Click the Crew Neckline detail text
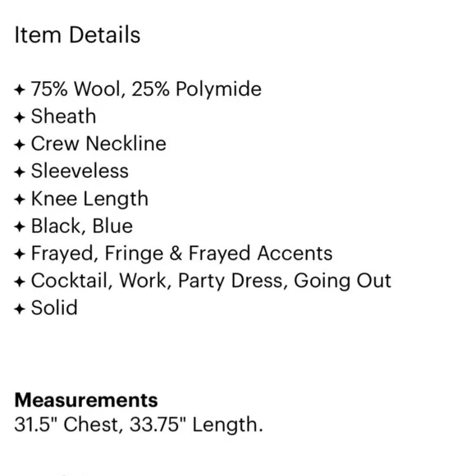This screenshot has width=476, height=476. click(98, 144)
